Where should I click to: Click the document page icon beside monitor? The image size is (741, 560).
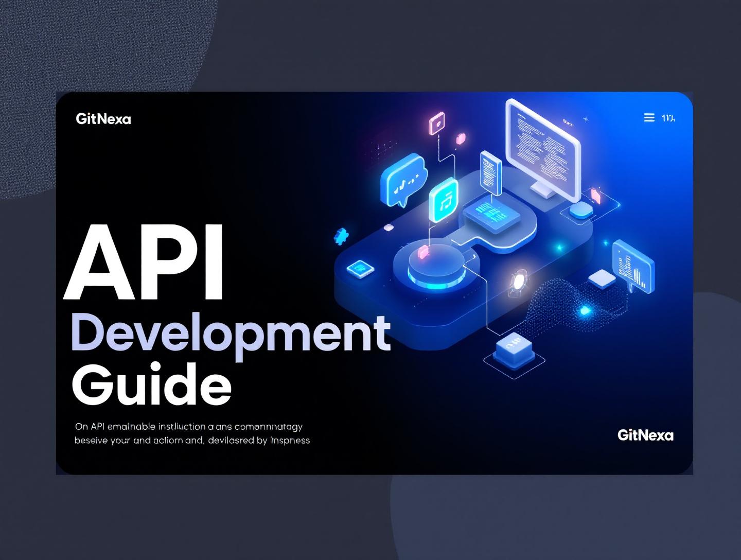click(x=490, y=172)
